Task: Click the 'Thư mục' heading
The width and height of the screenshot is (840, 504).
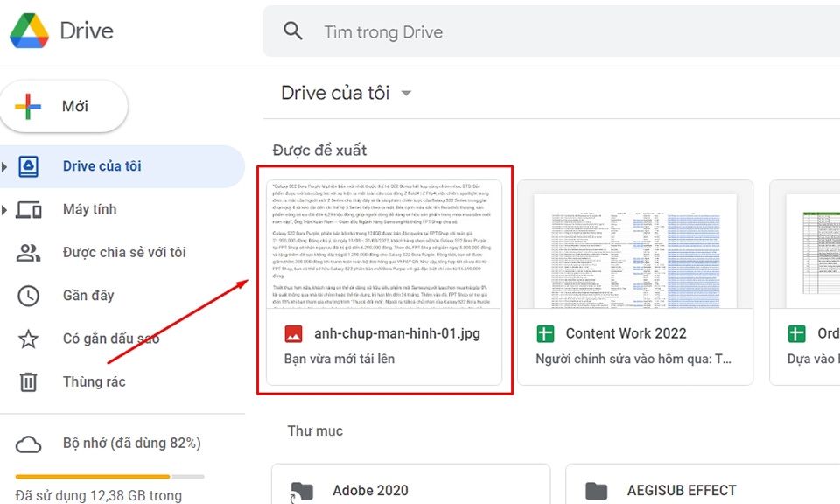Action: point(315,430)
